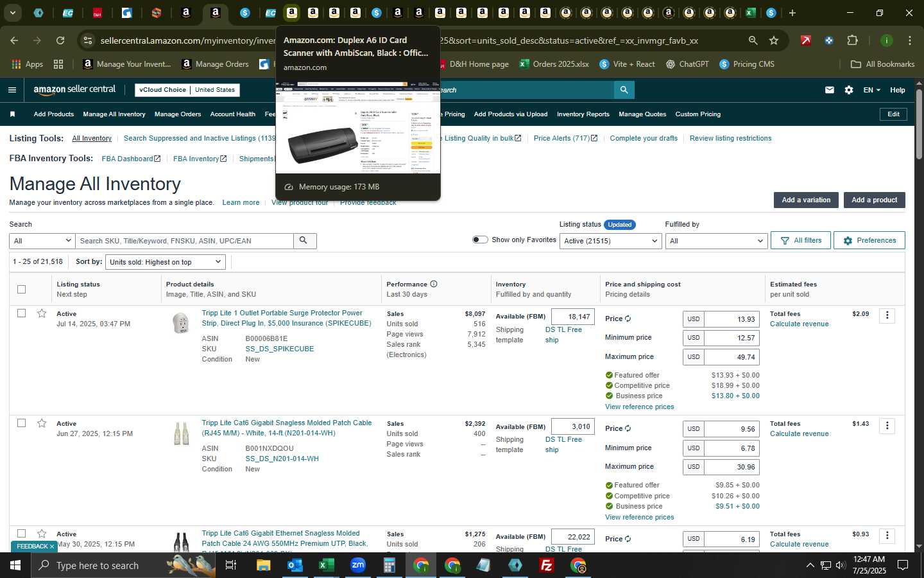924x578 pixels.
Task: Open the Chrome profile avatar
Action: pyautogui.click(x=887, y=40)
